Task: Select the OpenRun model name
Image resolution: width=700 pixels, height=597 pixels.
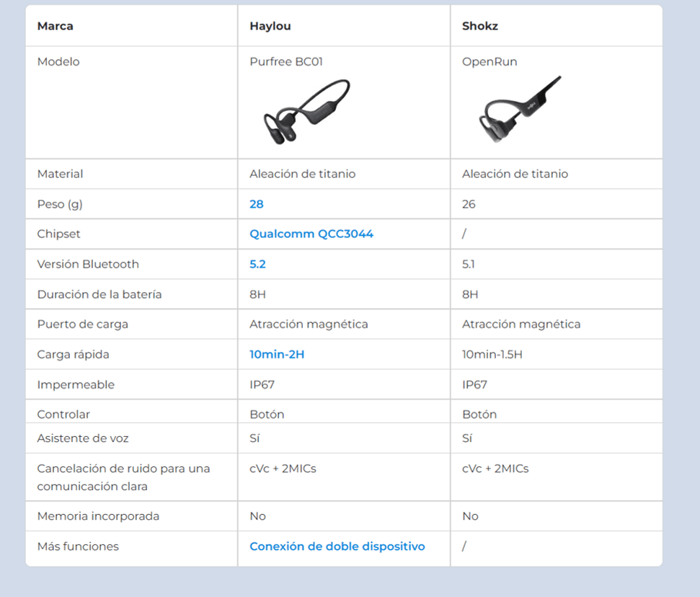Action: [489, 61]
